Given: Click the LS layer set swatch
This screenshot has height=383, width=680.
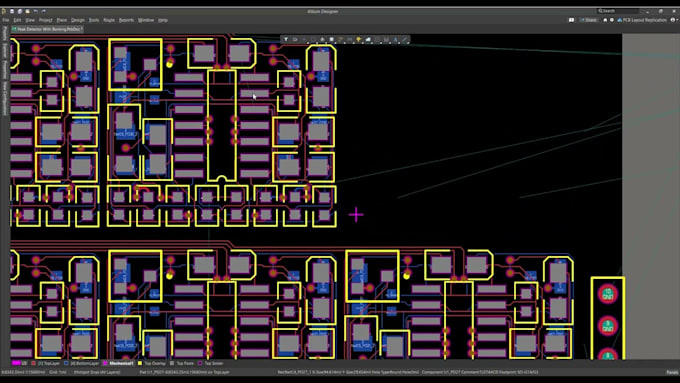Looking at the screenshot, I should (x=16, y=363).
